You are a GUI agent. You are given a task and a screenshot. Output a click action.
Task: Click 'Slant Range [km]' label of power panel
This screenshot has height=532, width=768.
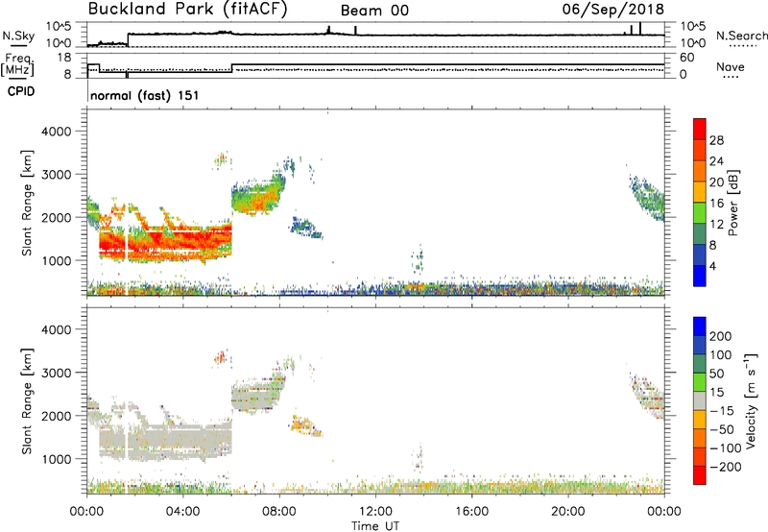point(27,203)
